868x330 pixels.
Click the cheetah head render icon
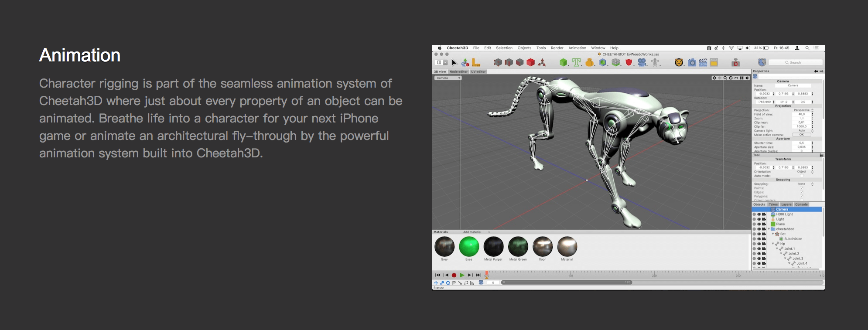click(x=679, y=62)
